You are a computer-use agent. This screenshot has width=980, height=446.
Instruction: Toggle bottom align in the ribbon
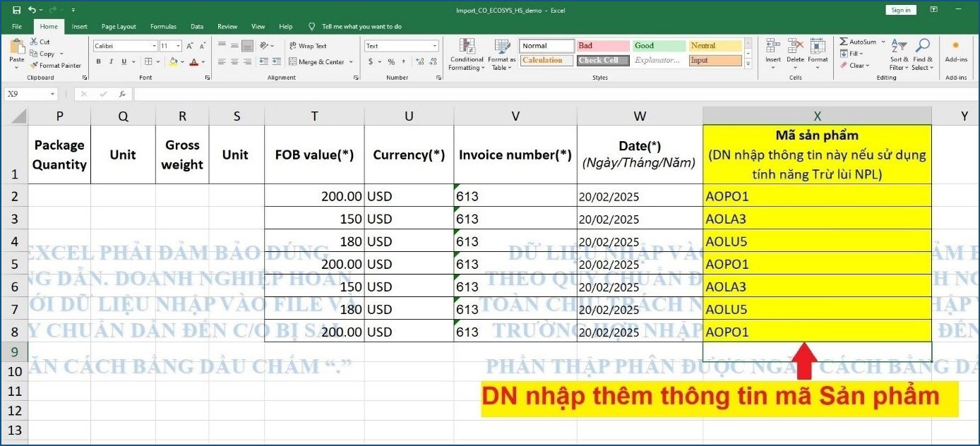(247, 46)
